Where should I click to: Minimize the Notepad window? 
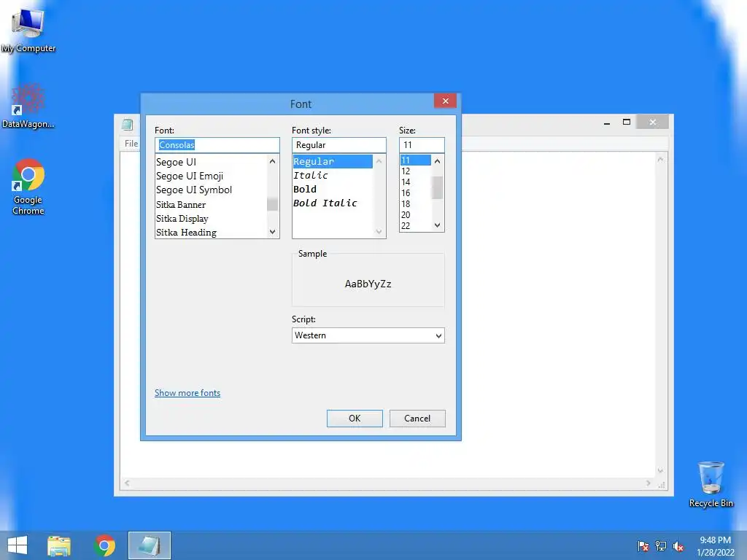point(607,122)
